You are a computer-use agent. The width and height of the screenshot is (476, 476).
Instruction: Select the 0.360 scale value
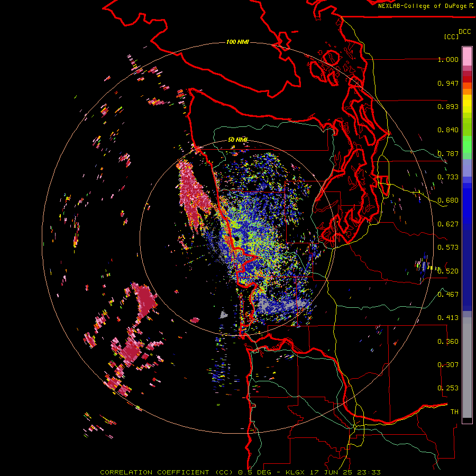(448, 342)
